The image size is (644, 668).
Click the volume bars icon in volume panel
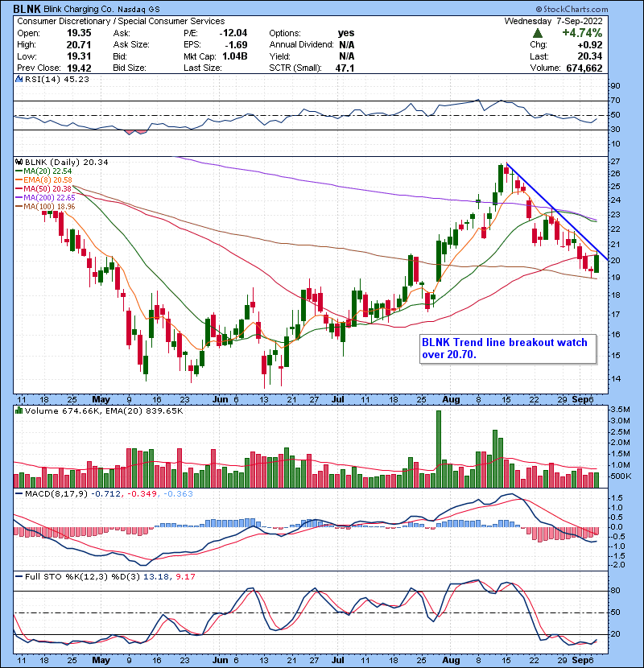tap(19, 410)
